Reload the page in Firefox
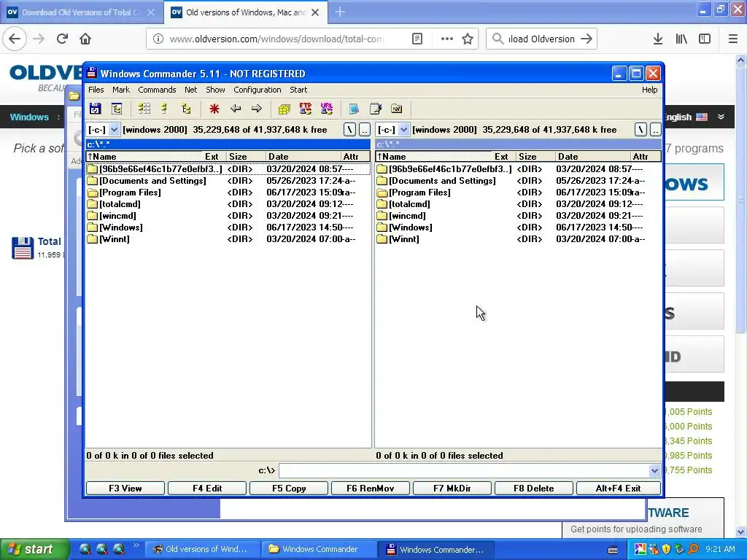 [x=62, y=39]
